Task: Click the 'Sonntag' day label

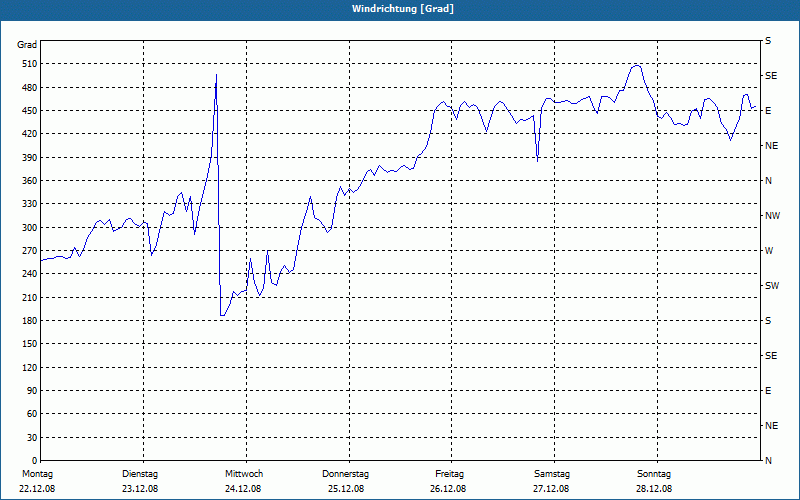Action: click(654, 474)
